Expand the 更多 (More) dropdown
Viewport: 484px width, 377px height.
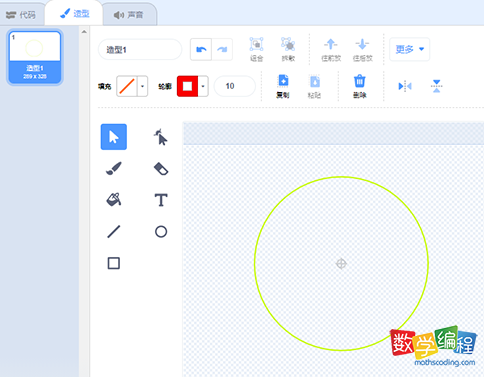click(409, 49)
